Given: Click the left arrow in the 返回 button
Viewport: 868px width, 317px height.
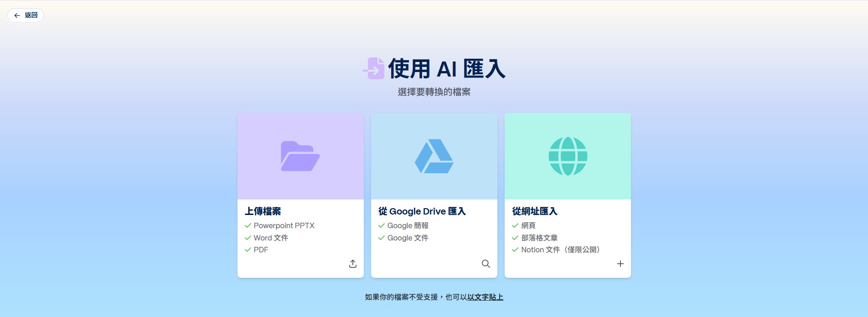Looking at the screenshot, I should point(17,15).
